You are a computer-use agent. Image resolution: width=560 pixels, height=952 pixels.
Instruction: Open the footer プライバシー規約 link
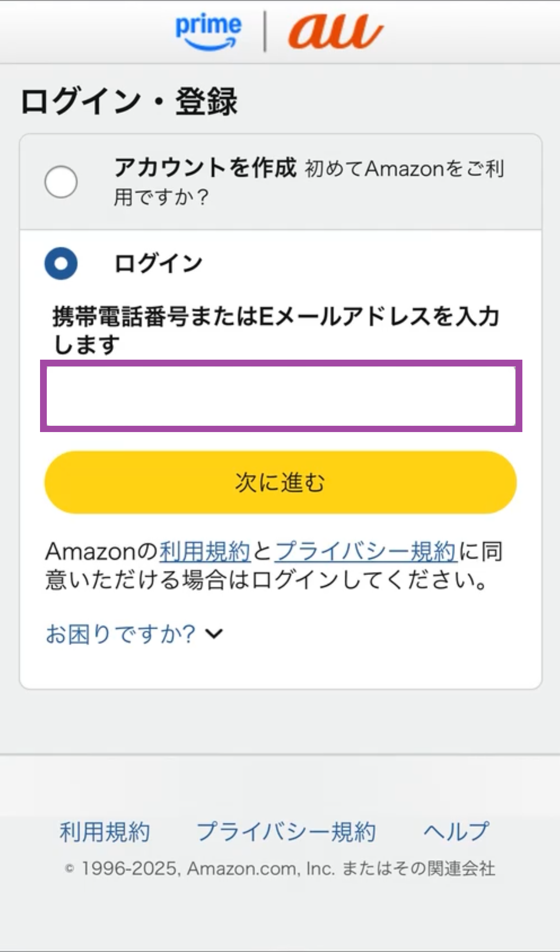[x=286, y=832]
